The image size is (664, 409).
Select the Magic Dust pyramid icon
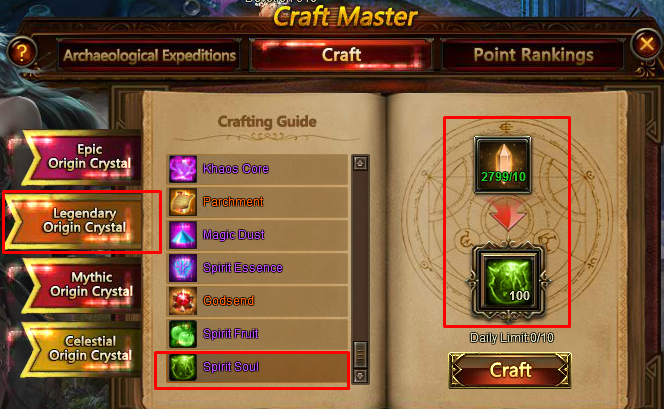183,235
